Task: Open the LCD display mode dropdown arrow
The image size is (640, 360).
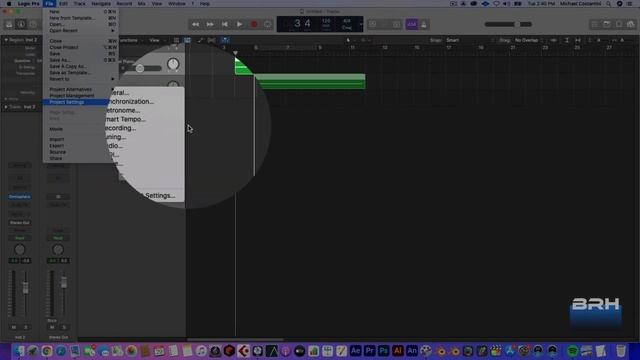Action: click(x=360, y=24)
